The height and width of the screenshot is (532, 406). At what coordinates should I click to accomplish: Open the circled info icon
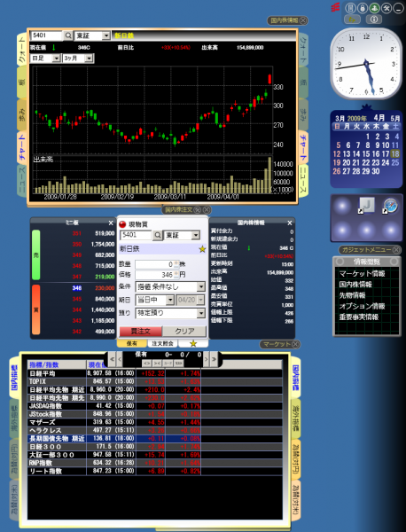[x=374, y=20]
